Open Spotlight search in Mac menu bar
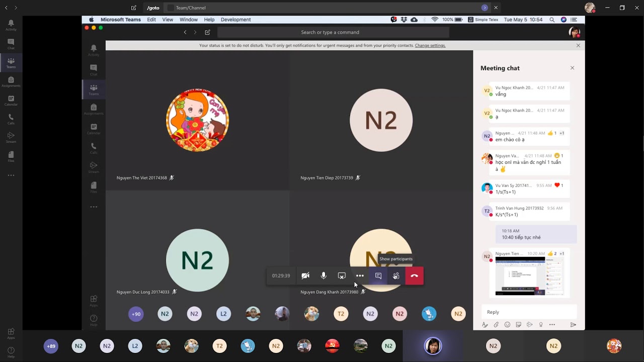Image resolution: width=644 pixels, height=362 pixels. [x=552, y=20]
